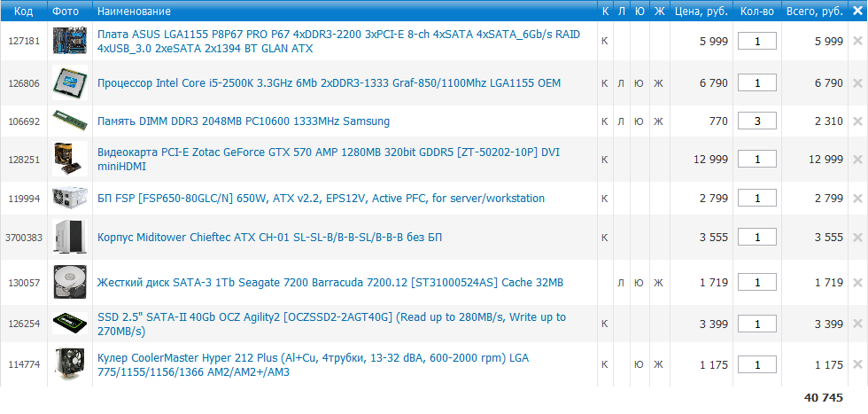Click the Ю availability mark in the cooler row
The width and height of the screenshot is (868, 414).
(x=639, y=364)
